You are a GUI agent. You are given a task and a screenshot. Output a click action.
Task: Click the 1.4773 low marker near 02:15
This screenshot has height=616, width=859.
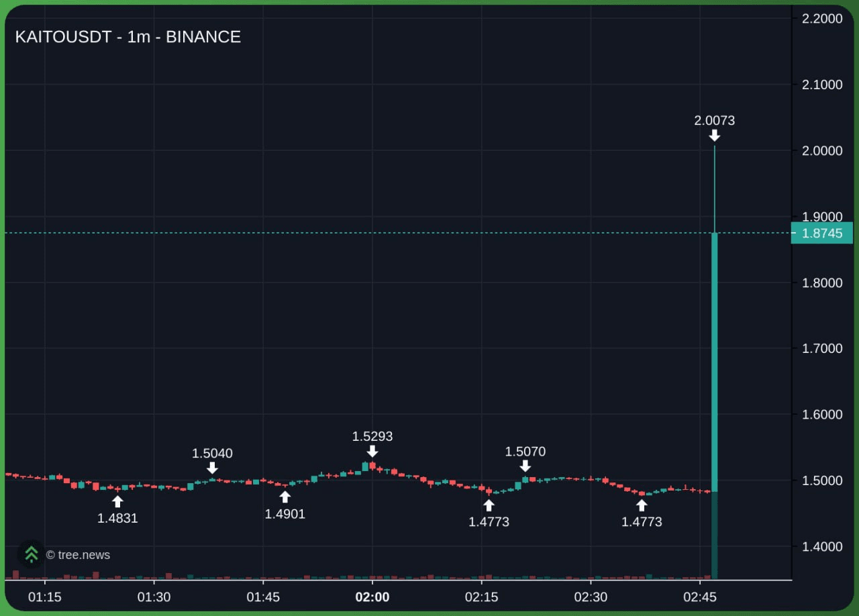489,521
